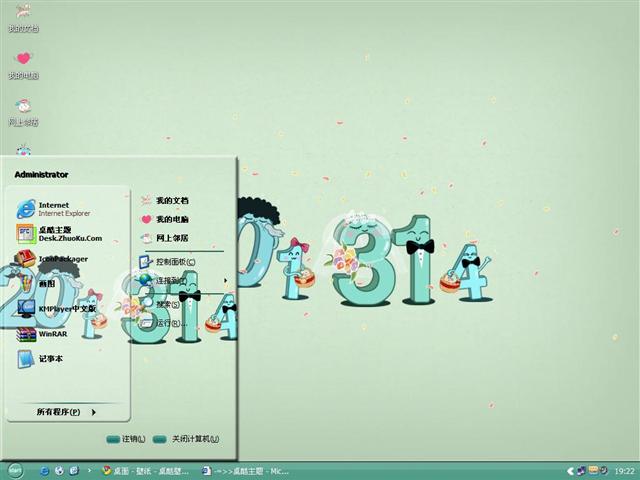Open 我的文档 icon on the desktop

(x=23, y=17)
